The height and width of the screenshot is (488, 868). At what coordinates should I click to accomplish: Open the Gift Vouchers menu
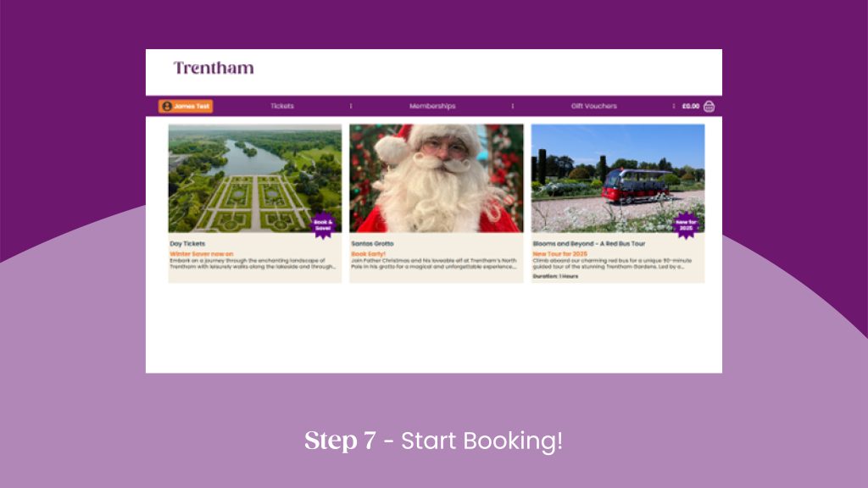594,106
